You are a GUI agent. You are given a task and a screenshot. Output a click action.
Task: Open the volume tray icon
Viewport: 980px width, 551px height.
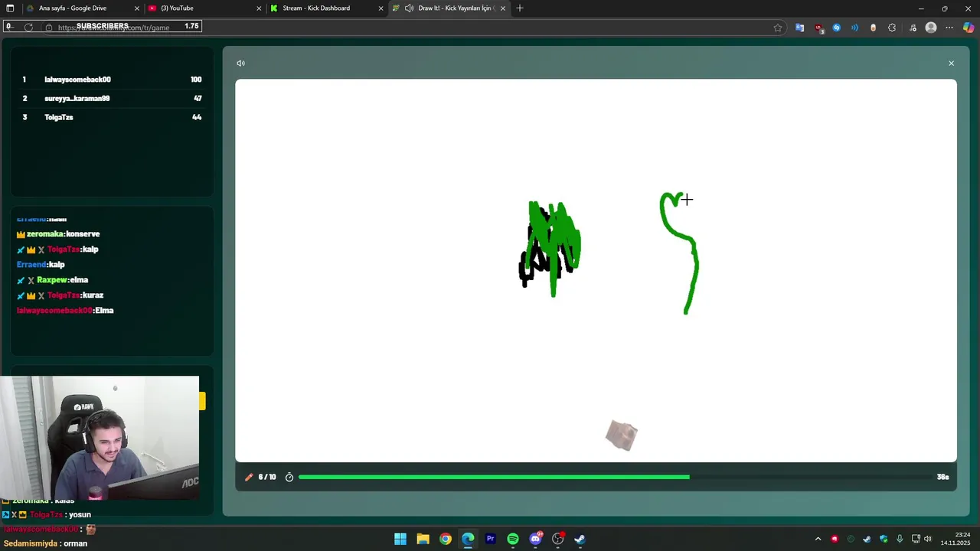928,539
